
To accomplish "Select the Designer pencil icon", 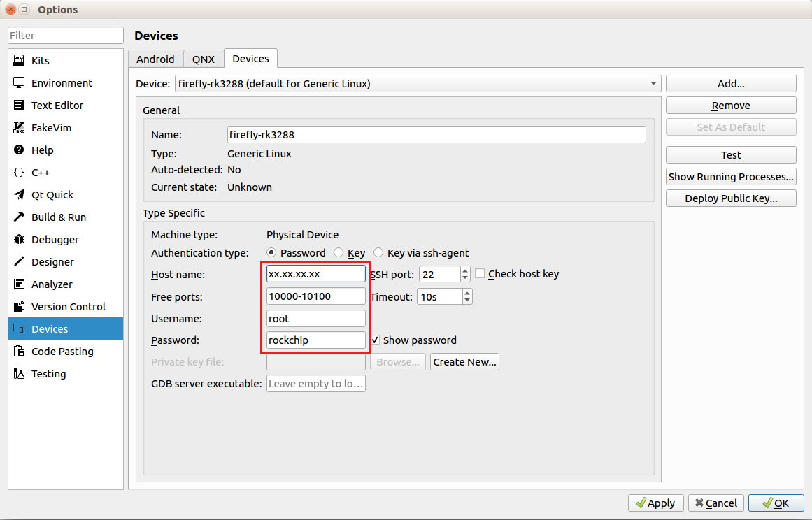I will click(x=19, y=262).
